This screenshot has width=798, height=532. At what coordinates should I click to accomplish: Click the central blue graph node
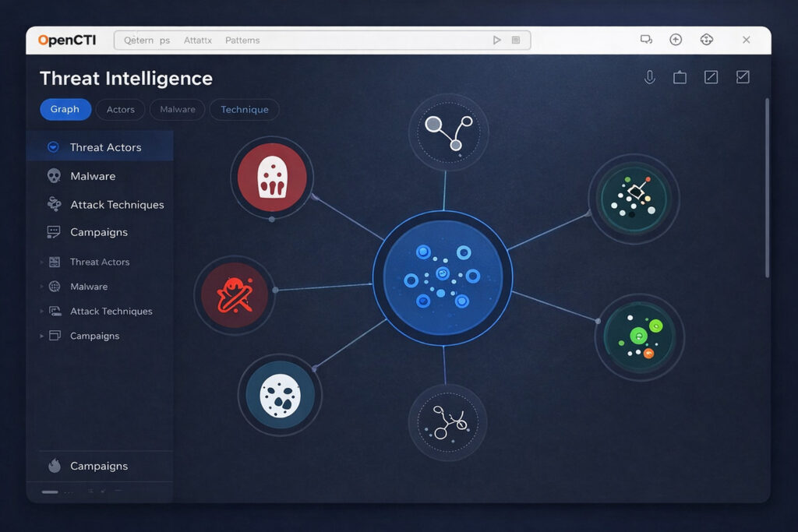(443, 277)
